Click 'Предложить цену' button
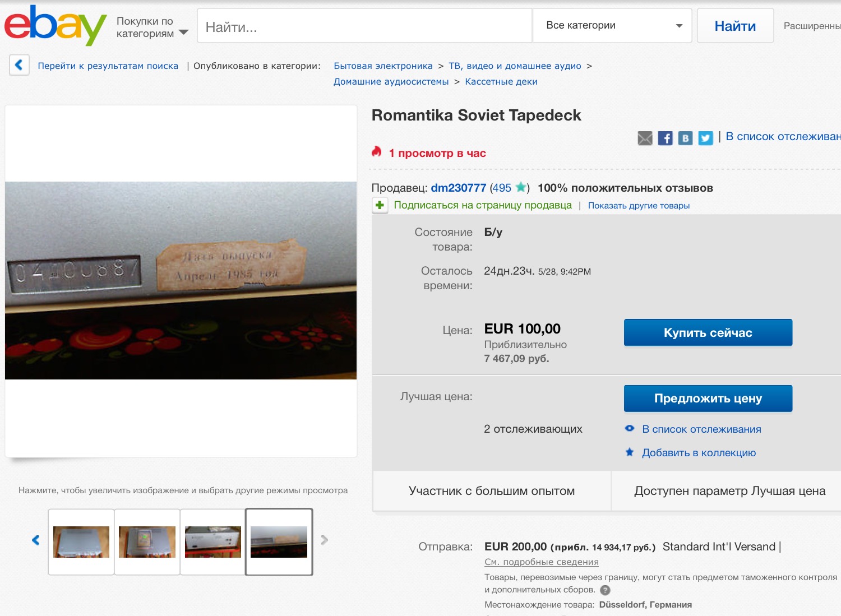 coord(708,399)
